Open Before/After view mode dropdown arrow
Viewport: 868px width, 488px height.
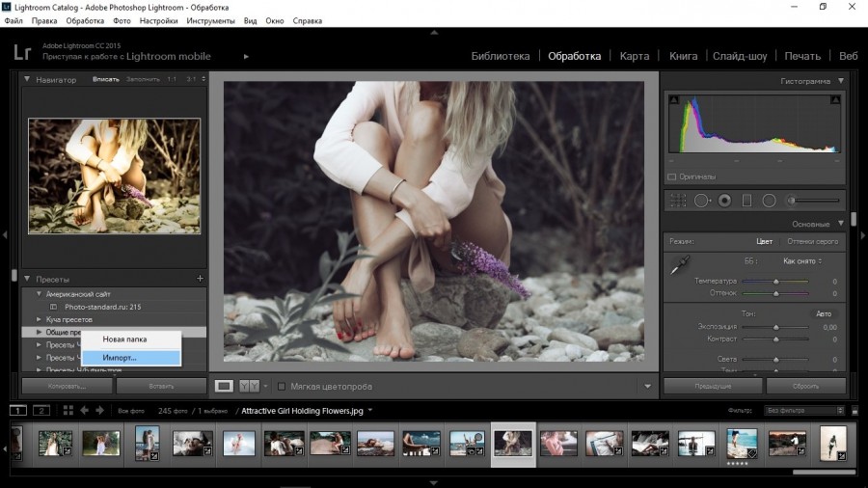pyautogui.click(x=266, y=386)
